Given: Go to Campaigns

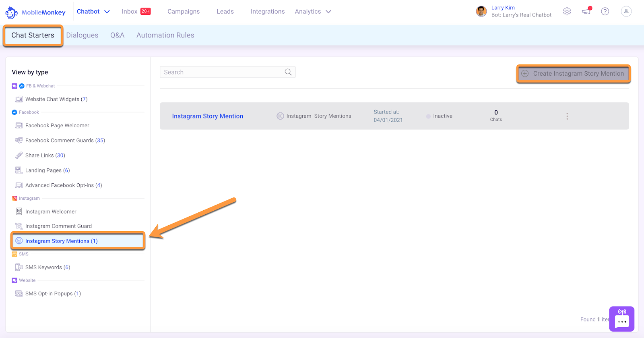Looking at the screenshot, I should pyautogui.click(x=184, y=11).
